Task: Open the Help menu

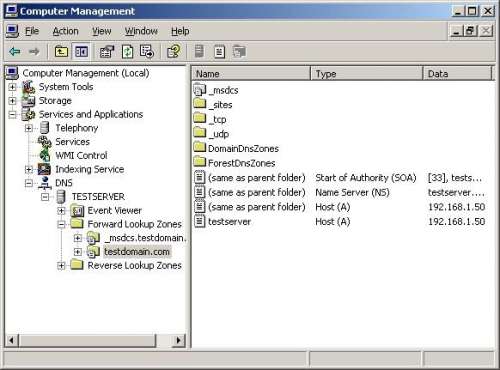Action: pyautogui.click(x=180, y=31)
